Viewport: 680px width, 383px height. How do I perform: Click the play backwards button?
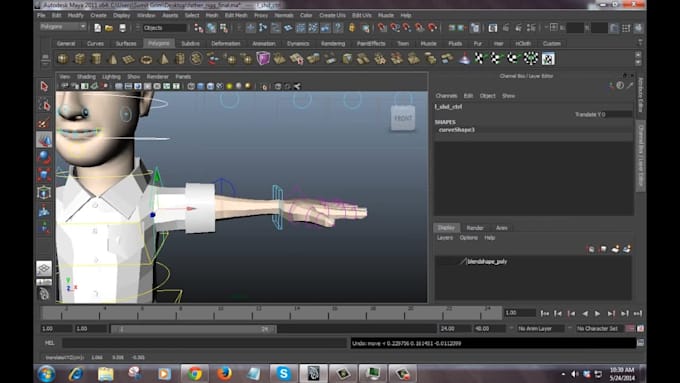click(585, 313)
